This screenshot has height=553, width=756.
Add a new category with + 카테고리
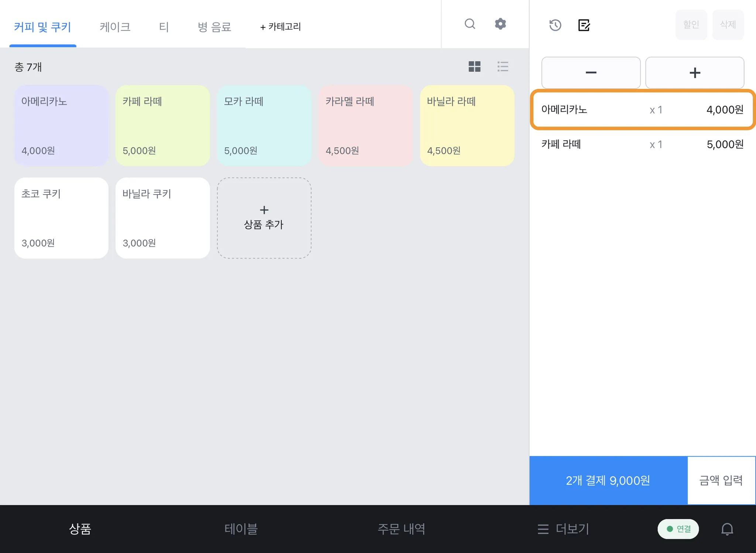(281, 27)
